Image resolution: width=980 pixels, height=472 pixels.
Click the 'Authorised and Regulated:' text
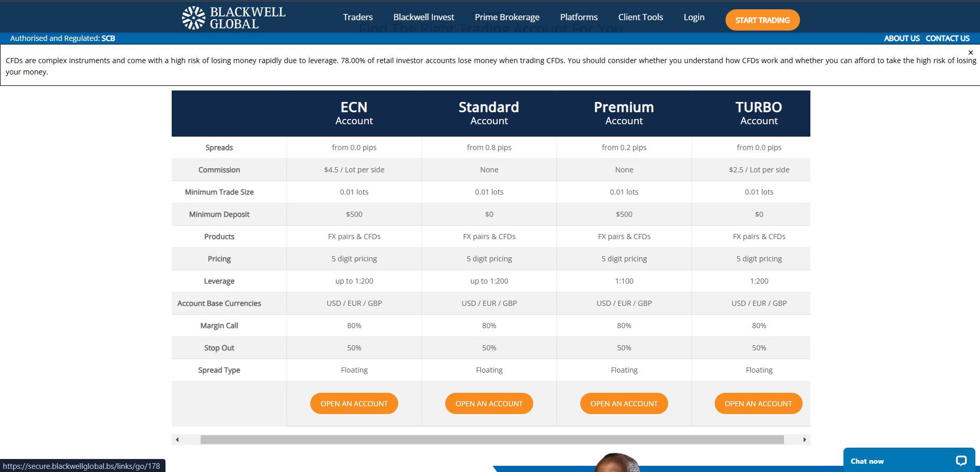55,38
